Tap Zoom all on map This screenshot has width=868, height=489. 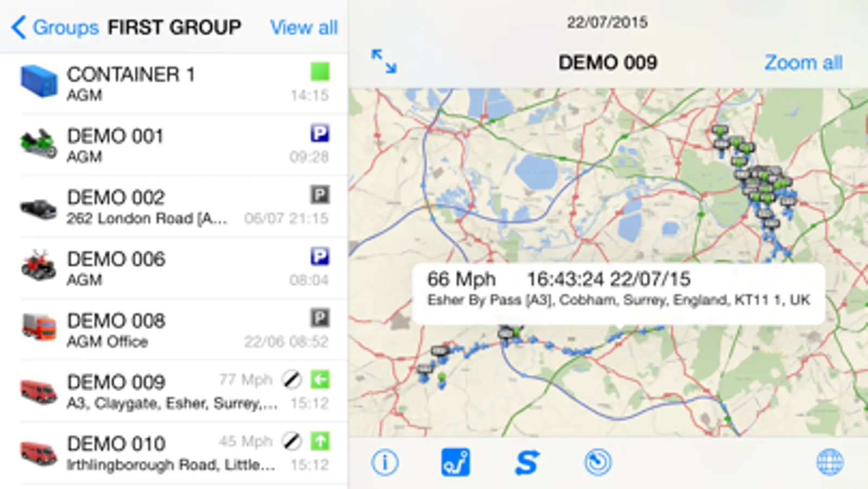pos(803,63)
